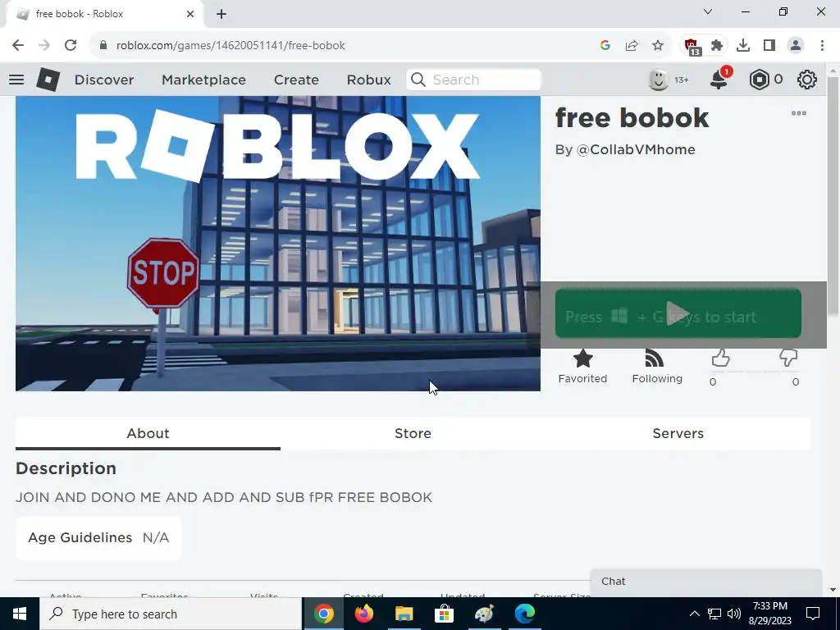Click the Roblox logo home icon
The image size is (840, 630).
click(x=48, y=80)
